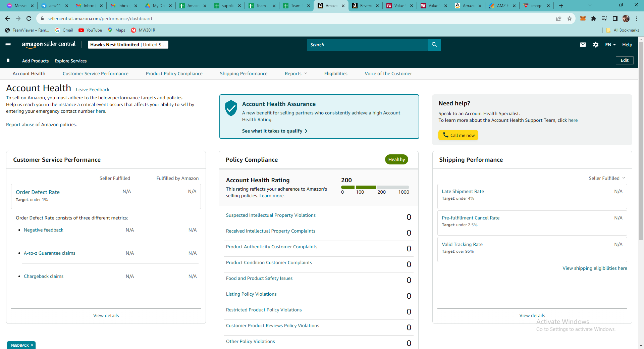Open the Customer Service Performance nav tab
This screenshot has height=349, width=644.
click(96, 73)
